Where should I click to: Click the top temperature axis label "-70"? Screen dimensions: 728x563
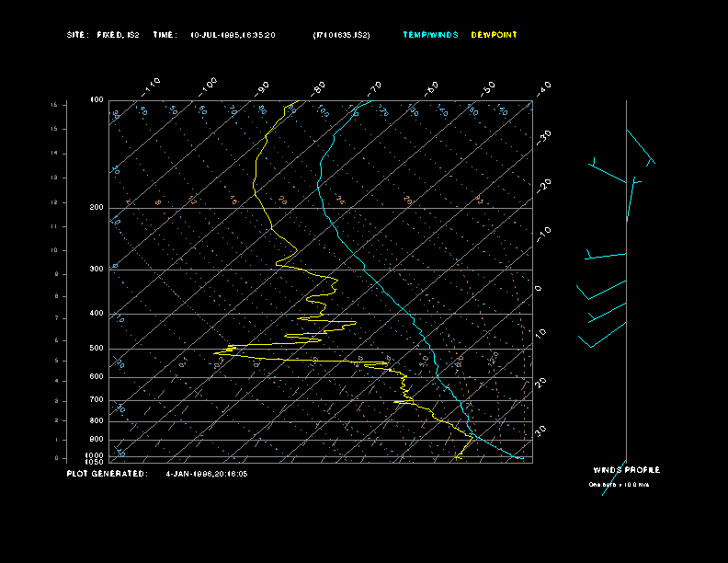coord(374,88)
